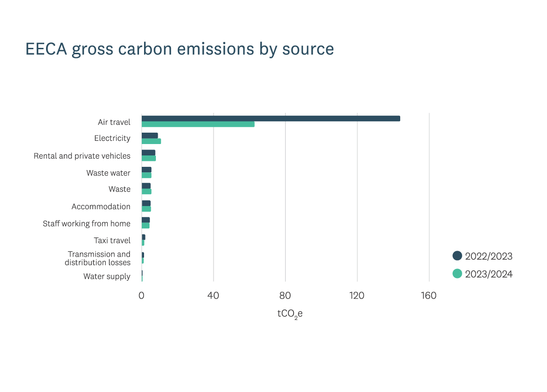Image resolution: width=547 pixels, height=392 pixels.
Task: Select the 2022/2023 legend label
Action: pos(489,256)
